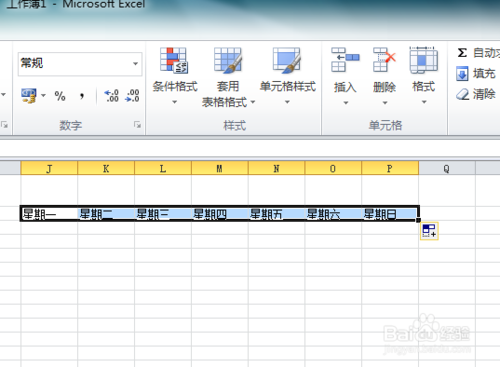Select column J header
The height and width of the screenshot is (367, 500).
(49, 168)
